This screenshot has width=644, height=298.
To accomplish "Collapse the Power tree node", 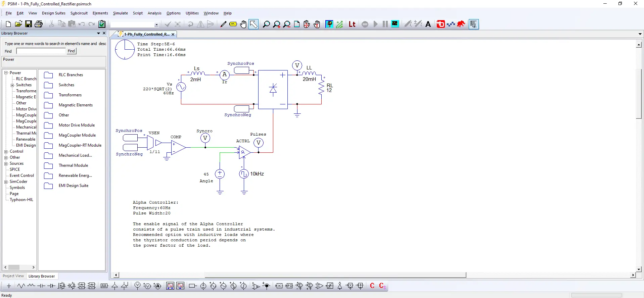I will tap(6, 73).
